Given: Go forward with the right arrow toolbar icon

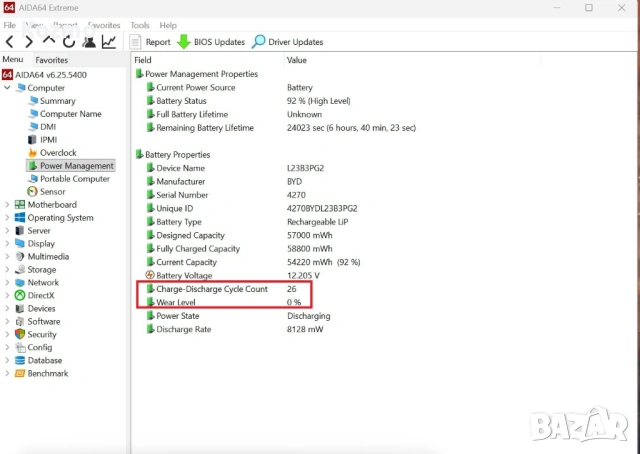Looking at the screenshot, I should 29,42.
